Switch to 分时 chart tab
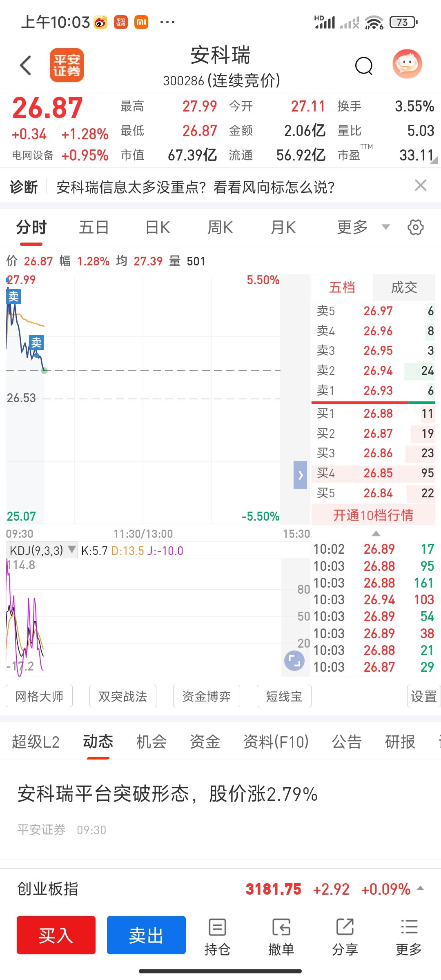Viewport: 441px width, 980px height. coord(31,227)
